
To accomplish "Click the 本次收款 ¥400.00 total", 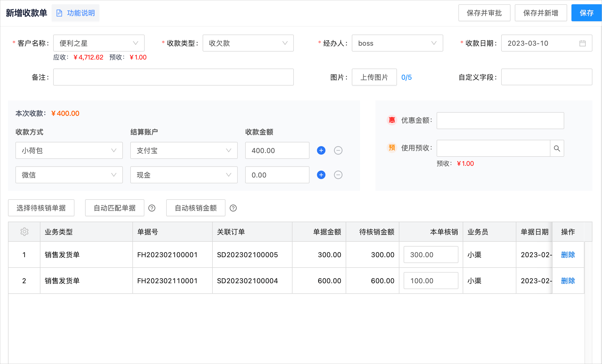I will [x=65, y=113].
